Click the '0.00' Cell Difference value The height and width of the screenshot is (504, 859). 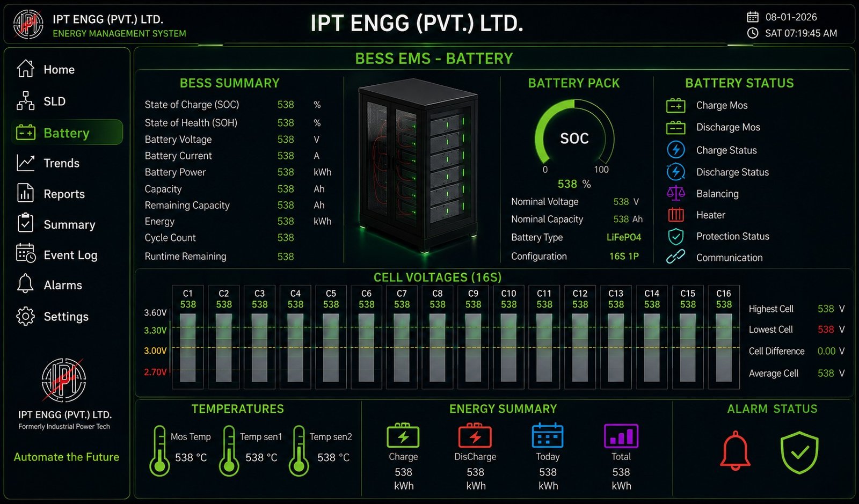coord(826,351)
